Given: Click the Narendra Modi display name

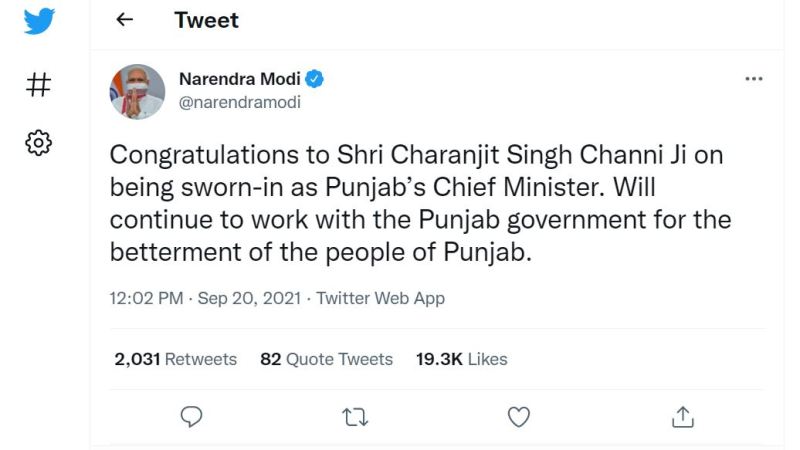Looking at the screenshot, I should coord(240,79).
